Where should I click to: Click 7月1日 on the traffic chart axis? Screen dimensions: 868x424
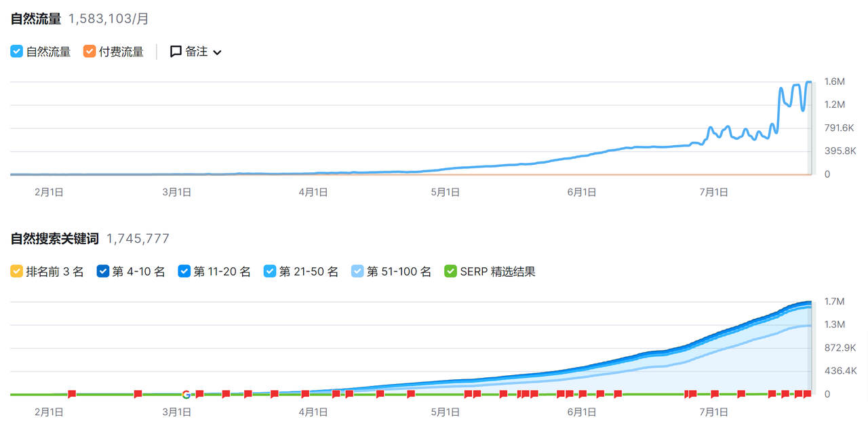click(713, 193)
